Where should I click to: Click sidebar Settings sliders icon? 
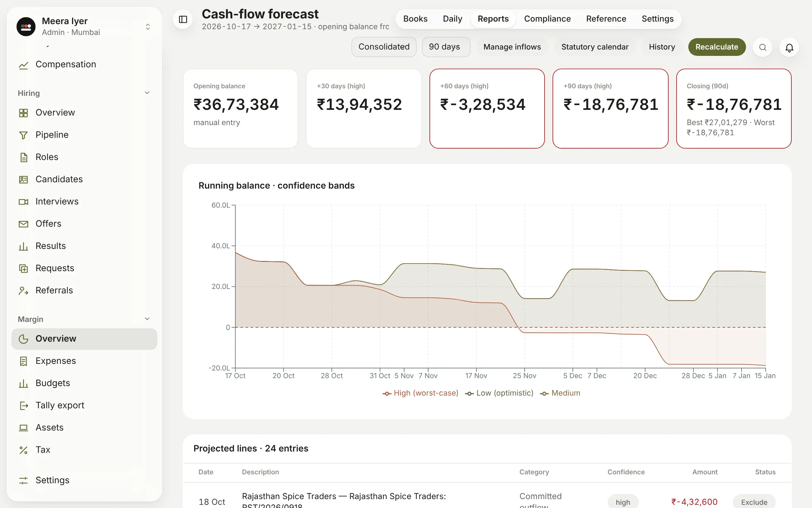click(23, 480)
